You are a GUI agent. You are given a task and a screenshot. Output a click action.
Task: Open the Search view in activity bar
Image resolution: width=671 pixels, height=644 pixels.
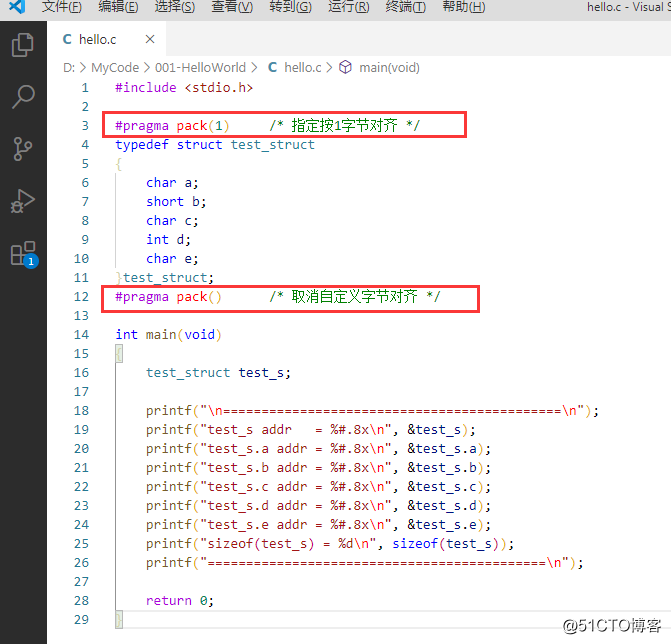(23, 97)
